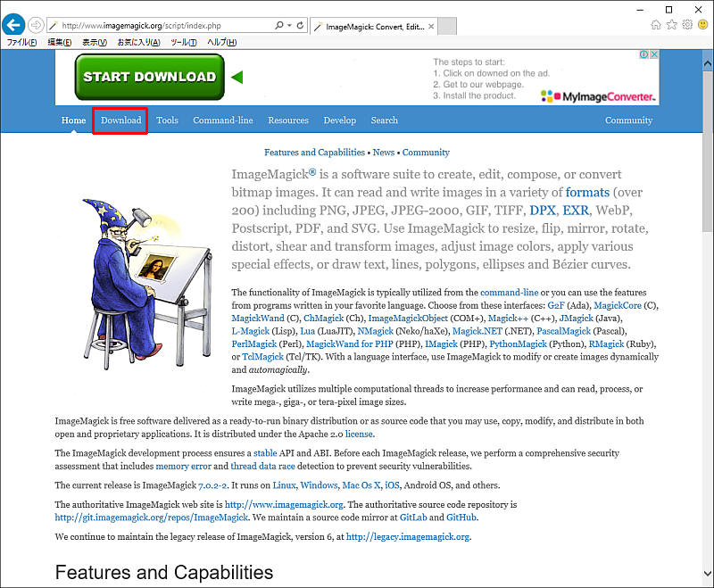Click the MyImageConverter logo

(x=598, y=96)
